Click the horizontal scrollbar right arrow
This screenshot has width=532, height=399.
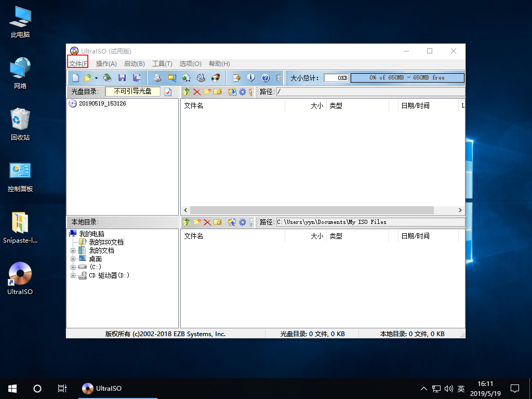[x=460, y=210]
